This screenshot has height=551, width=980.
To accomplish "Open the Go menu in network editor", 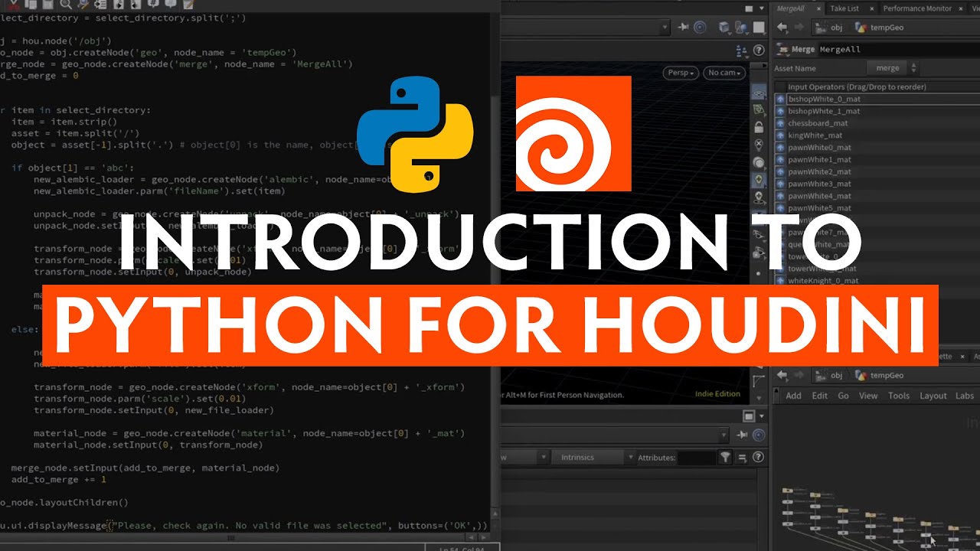I will [843, 396].
